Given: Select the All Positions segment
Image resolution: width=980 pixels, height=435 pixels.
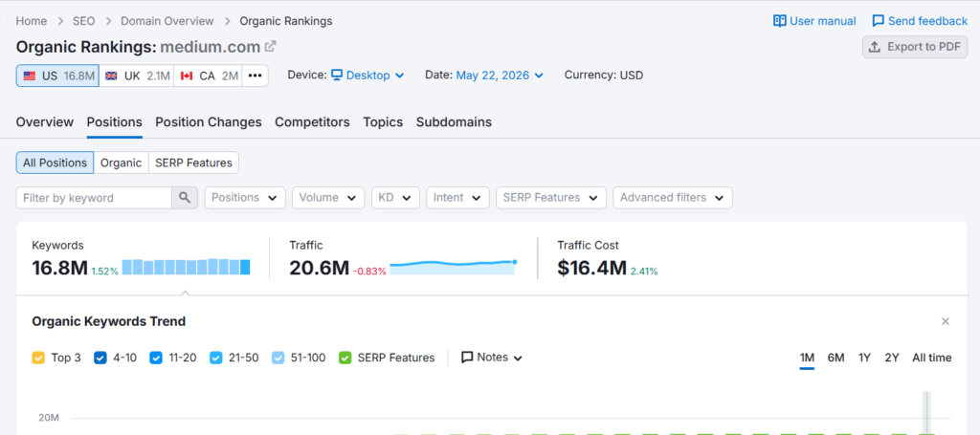Looking at the screenshot, I should pos(55,163).
